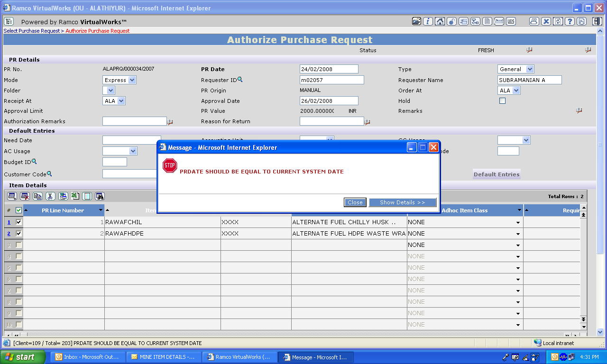Click the open-folder icon in top toolbar
The image size is (607, 364).
coord(416,21)
